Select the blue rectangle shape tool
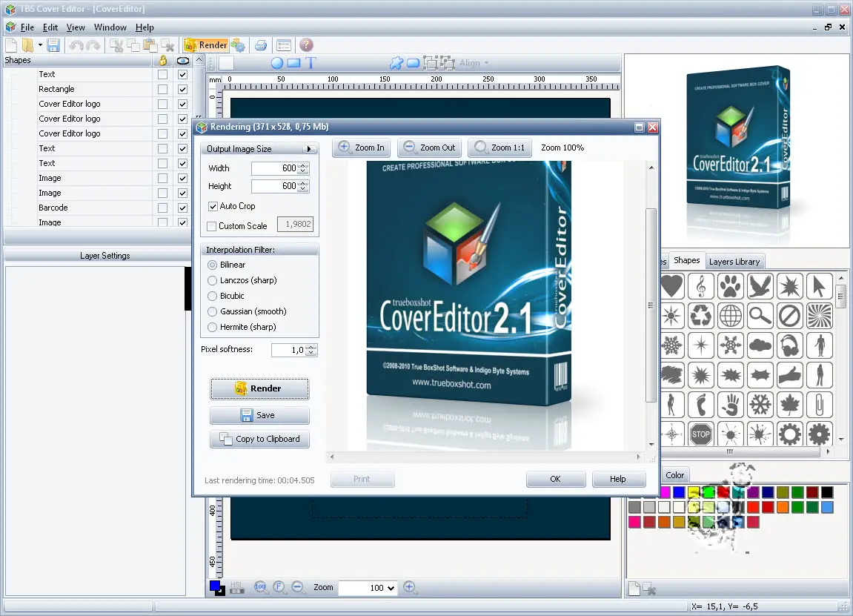Viewport: 853px width, 616px height. (x=293, y=63)
